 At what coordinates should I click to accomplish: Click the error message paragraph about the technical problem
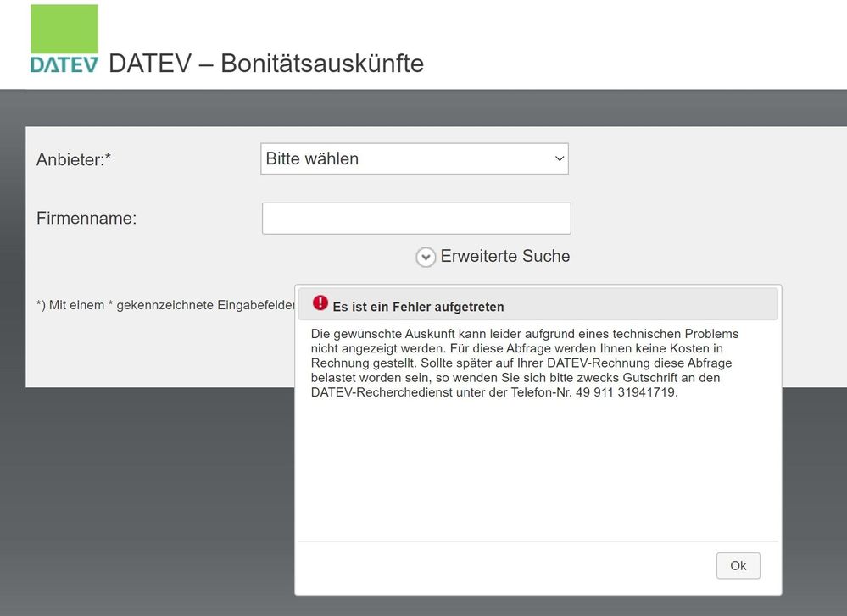(525, 363)
